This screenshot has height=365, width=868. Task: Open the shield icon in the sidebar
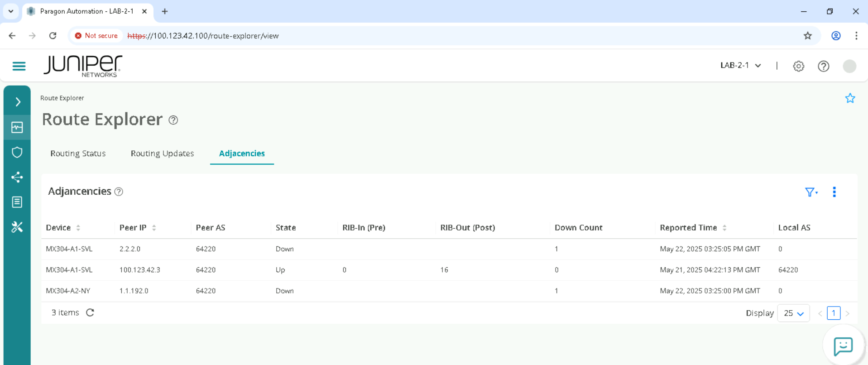[17, 152]
